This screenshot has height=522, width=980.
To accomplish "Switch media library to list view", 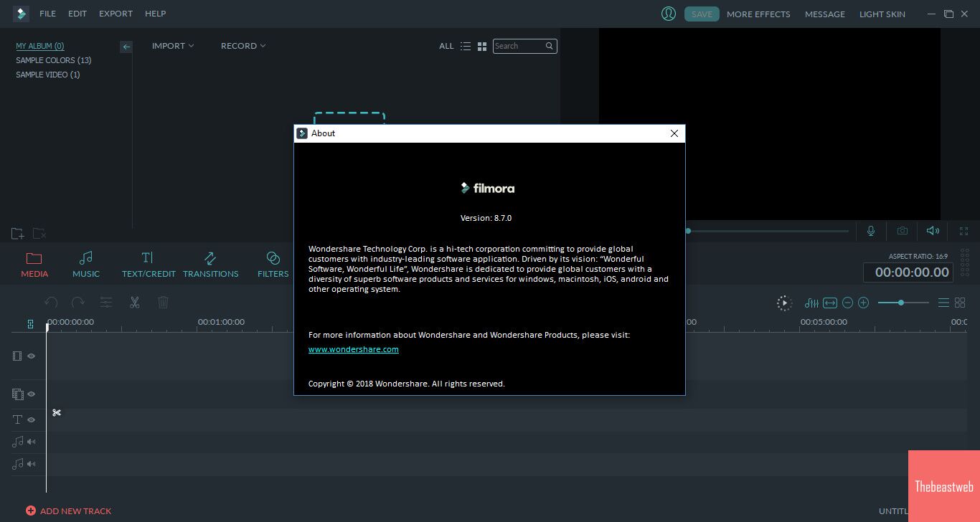I will 466,46.
